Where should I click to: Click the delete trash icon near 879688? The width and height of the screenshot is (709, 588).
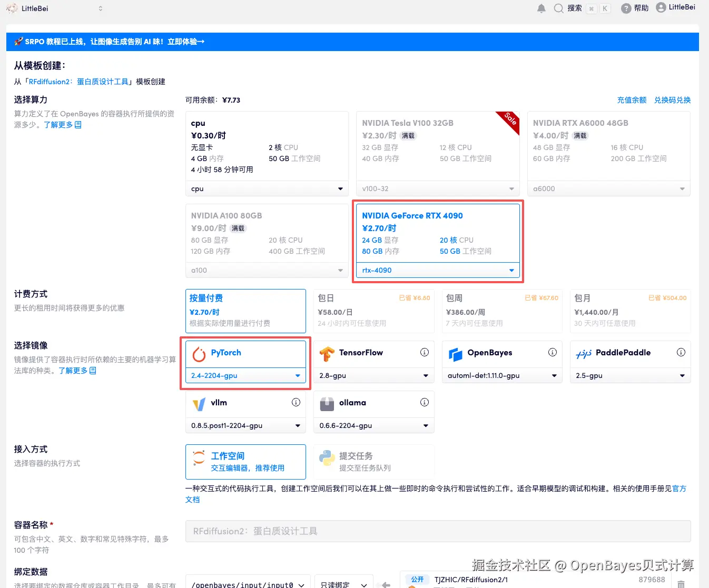681,583
